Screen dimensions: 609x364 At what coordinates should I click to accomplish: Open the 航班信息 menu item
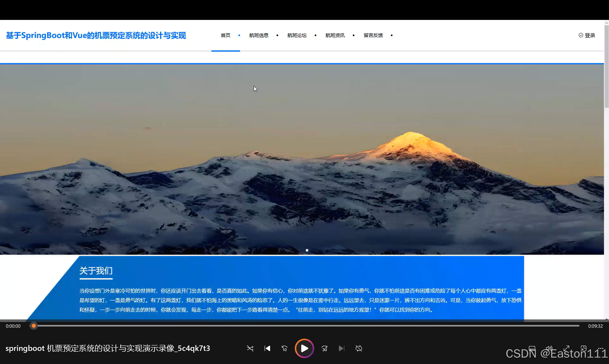pyautogui.click(x=259, y=35)
